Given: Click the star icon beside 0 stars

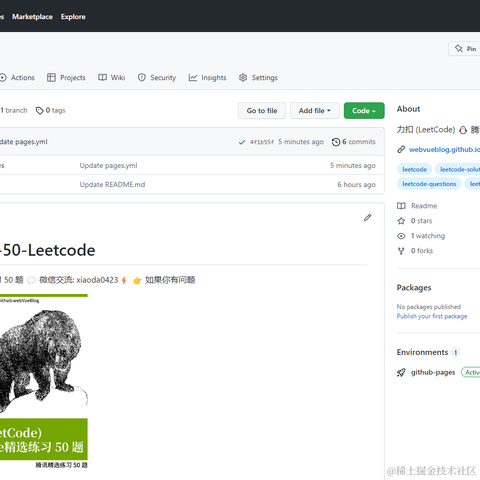Looking at the screenshot, I should [401, 221].
